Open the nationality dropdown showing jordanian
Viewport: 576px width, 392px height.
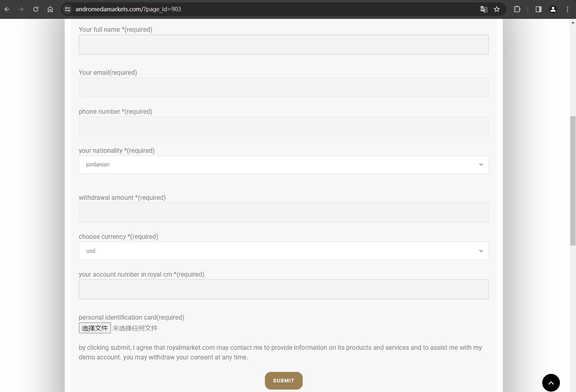pos(284,165)
